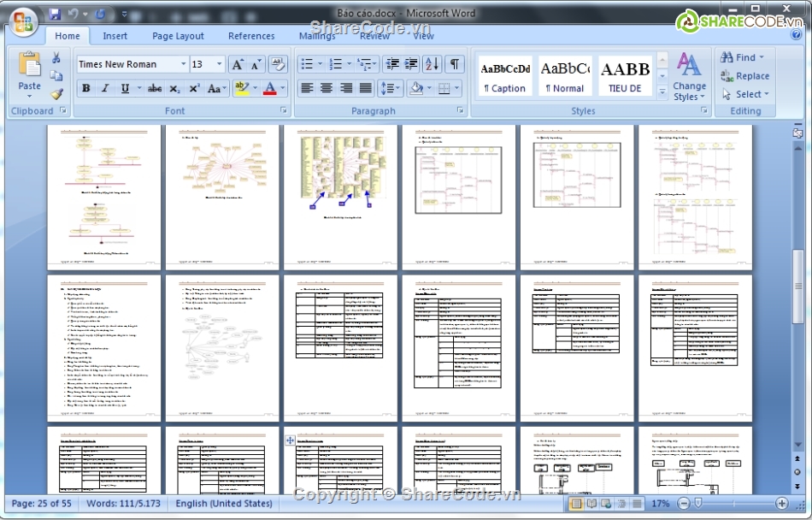
Task: Toggle the ruler above vertical scrollbar
Action: [x=798, y=133]
